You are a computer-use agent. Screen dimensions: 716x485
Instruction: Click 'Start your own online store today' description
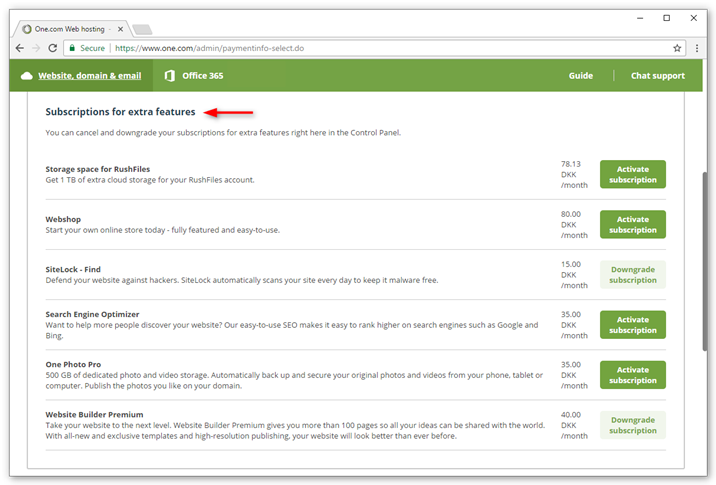point(163,230)
